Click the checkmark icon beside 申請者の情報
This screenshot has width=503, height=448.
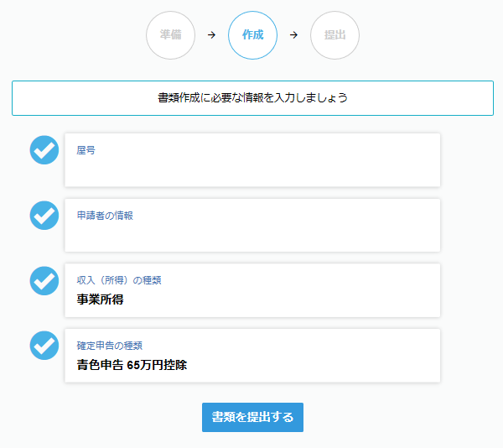(44, 216)
